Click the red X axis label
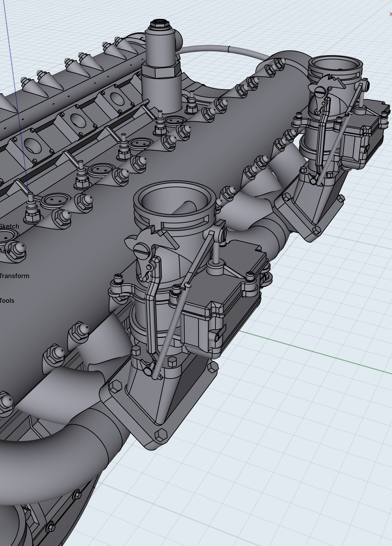392x546 pixels. [x=390, y=14]
